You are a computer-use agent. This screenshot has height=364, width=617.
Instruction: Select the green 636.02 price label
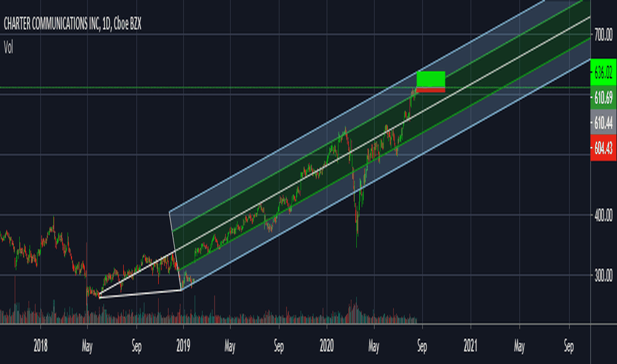pos(603,72)
